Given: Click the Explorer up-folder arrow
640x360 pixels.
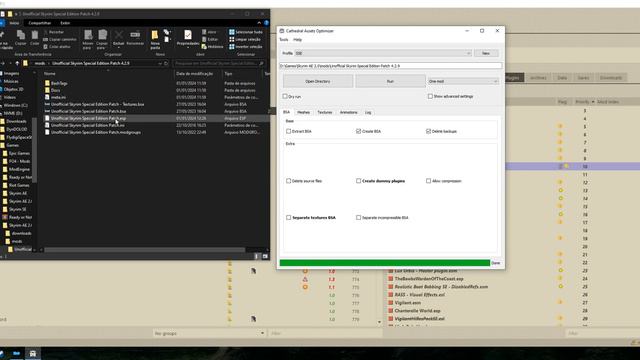Looking at the screenshot, I should (x=17, y=63).
